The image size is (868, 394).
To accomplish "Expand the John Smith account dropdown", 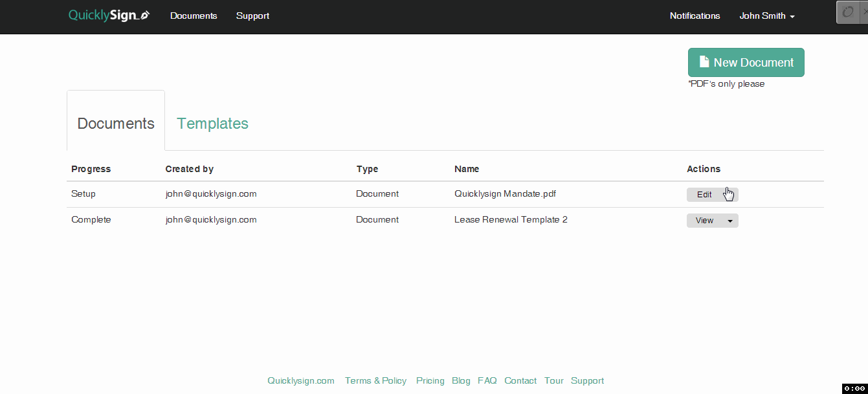I will (x=767, y=16).
